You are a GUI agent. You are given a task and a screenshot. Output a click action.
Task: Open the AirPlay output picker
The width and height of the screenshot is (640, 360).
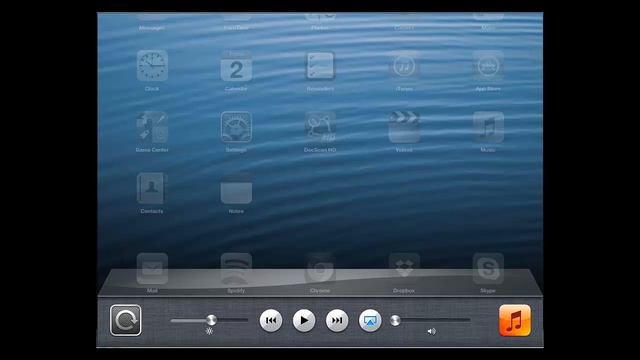(x=370, y=320)
